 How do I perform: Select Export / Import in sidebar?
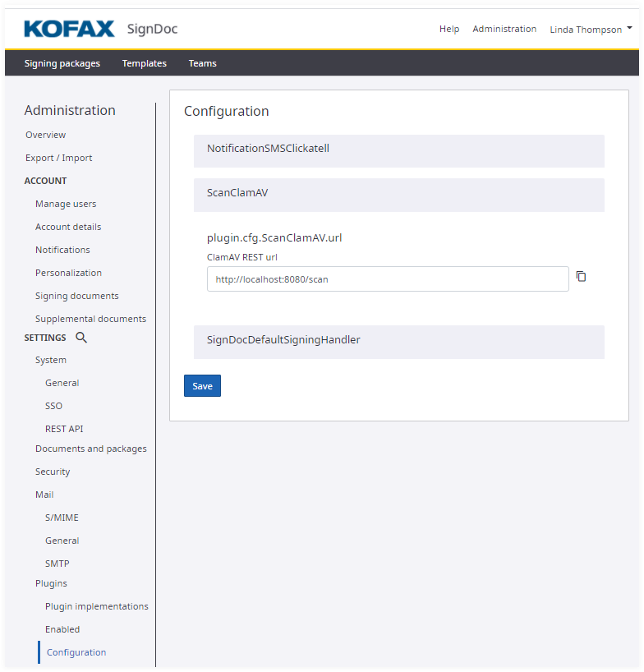(x=58, y=158)
